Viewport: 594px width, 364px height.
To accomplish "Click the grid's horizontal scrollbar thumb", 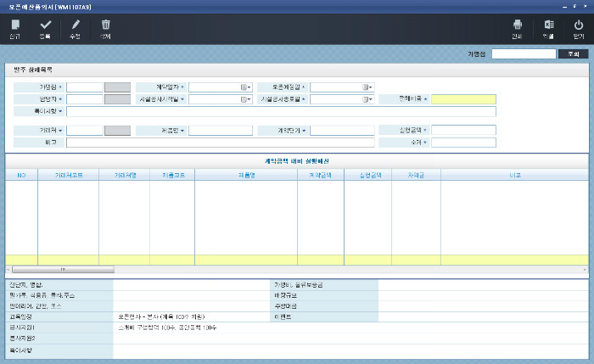I will pos(62,269).
